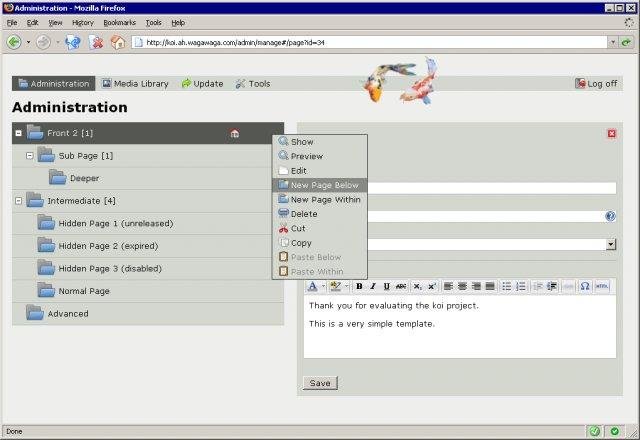
Task: Click the blue help icon beside the field
Action: (610, 216)
